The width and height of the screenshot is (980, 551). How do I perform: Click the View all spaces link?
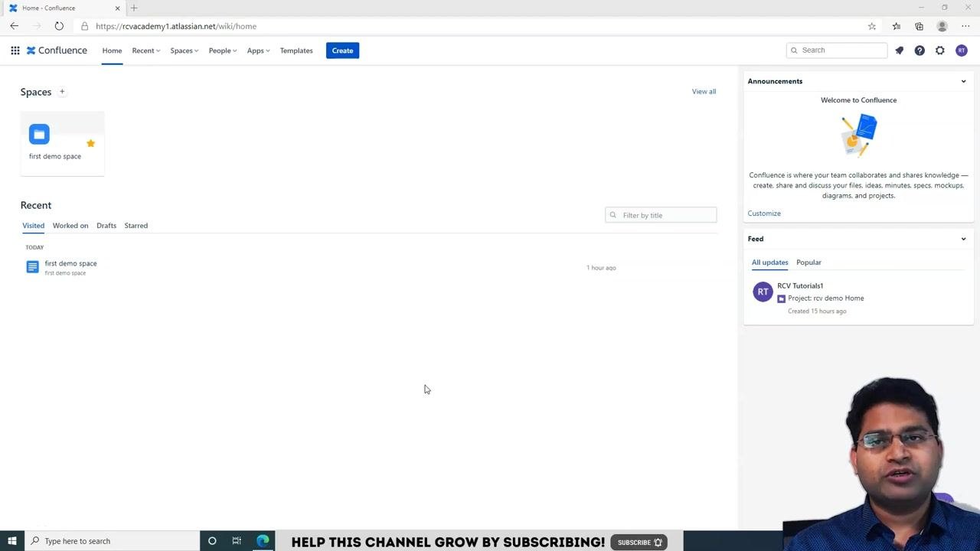[x=704, y=92]
